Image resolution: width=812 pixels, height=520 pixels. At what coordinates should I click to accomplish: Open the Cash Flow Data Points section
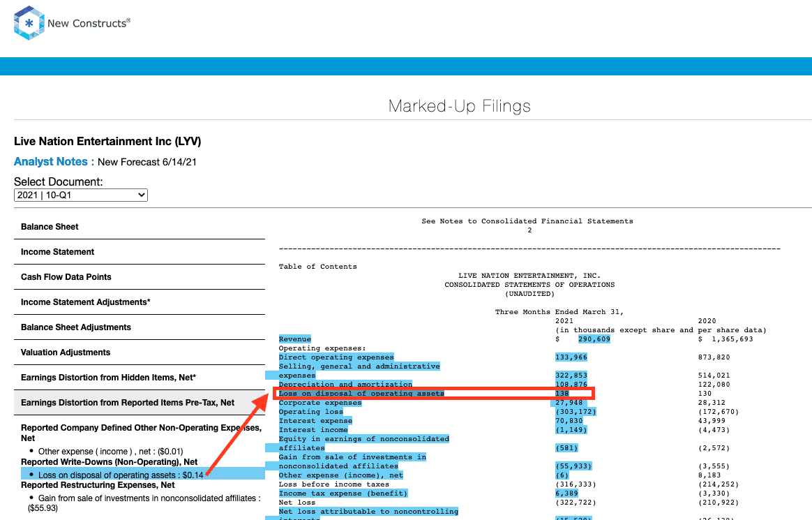140,277
